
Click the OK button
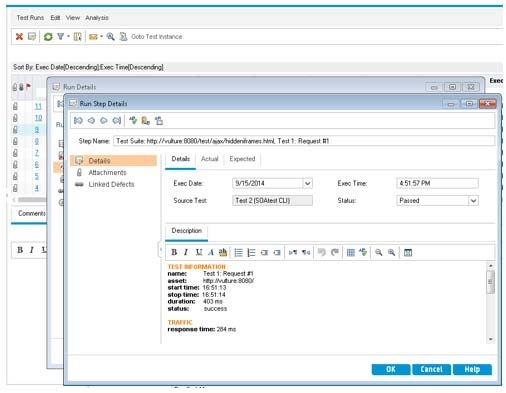coord(391,369)
